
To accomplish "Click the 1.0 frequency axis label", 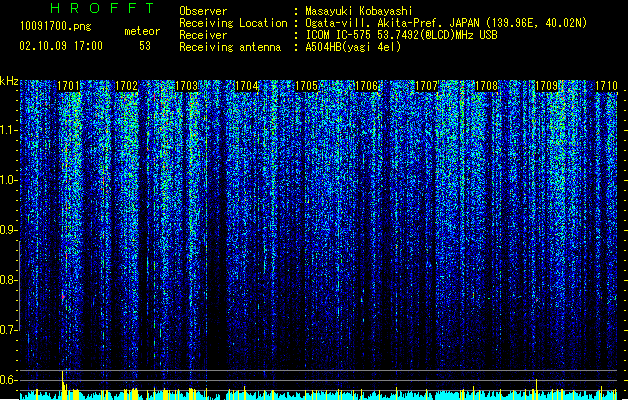I will (8, 180).
